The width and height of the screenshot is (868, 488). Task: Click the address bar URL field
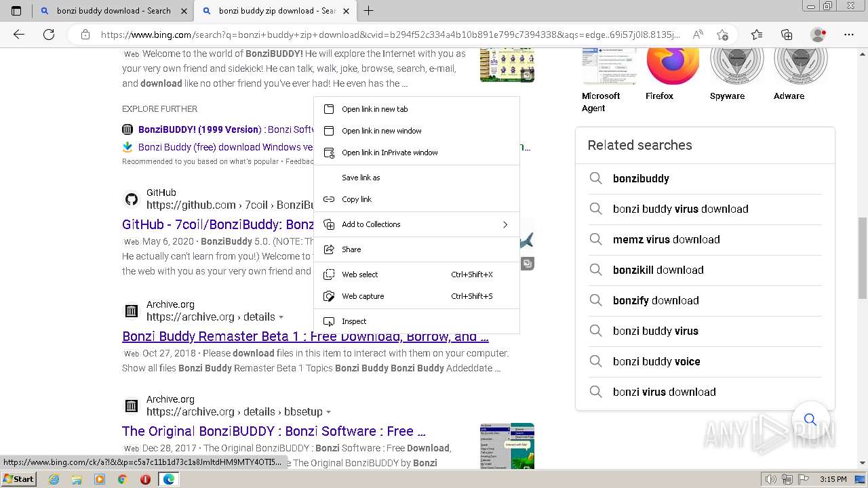pos(389,35)
